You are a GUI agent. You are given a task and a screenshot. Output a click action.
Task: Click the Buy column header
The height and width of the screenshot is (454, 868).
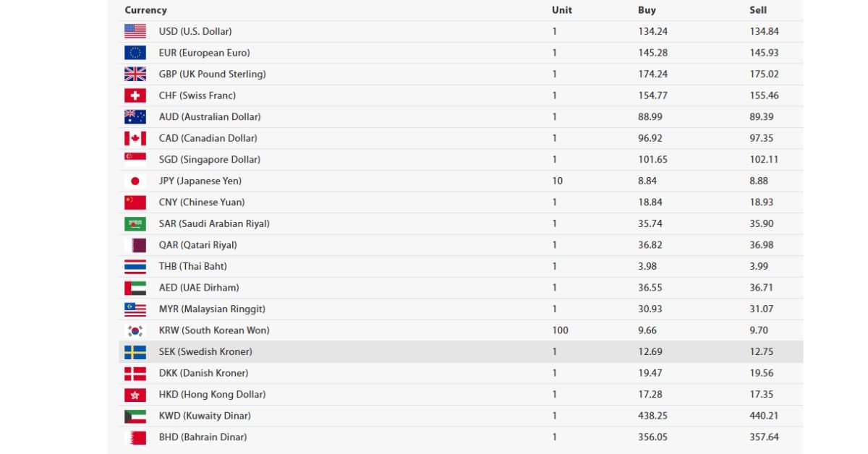647,10
